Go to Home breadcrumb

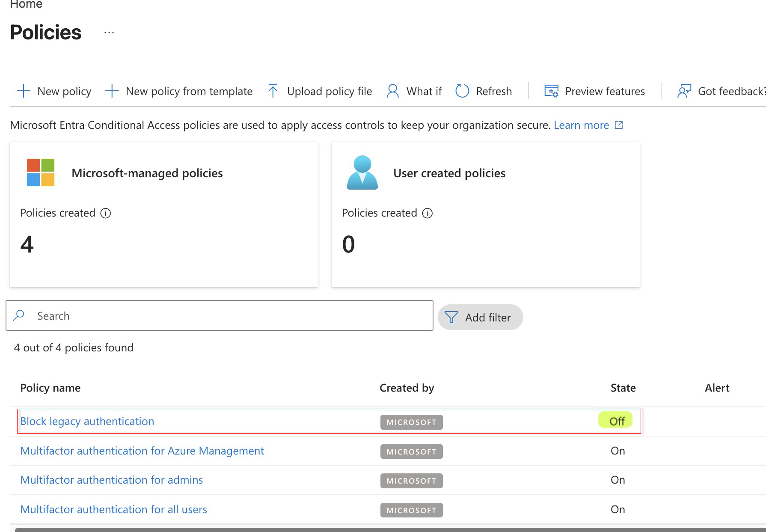click(26, 4)
